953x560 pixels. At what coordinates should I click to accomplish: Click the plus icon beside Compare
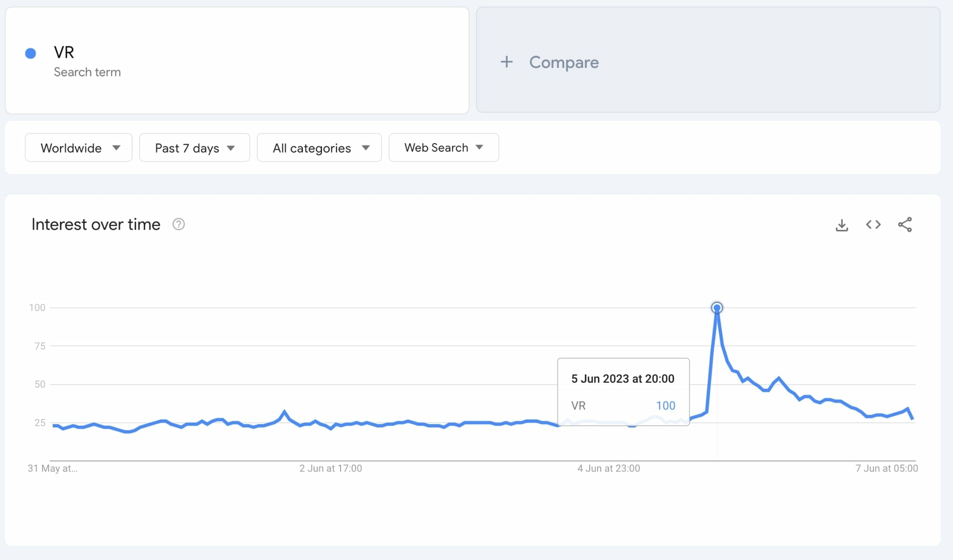click(507, 62)
